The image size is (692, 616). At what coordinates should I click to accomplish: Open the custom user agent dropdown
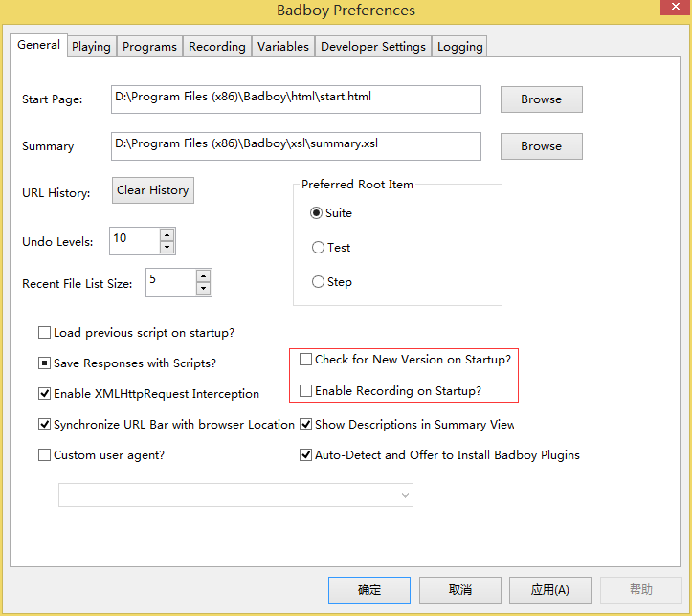click(x=235, y=495)
